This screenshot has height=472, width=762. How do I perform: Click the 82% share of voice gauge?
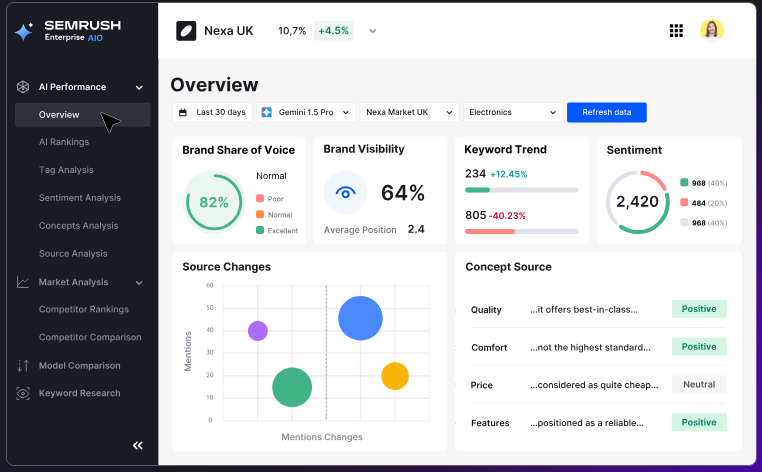[x=214, y=202]
